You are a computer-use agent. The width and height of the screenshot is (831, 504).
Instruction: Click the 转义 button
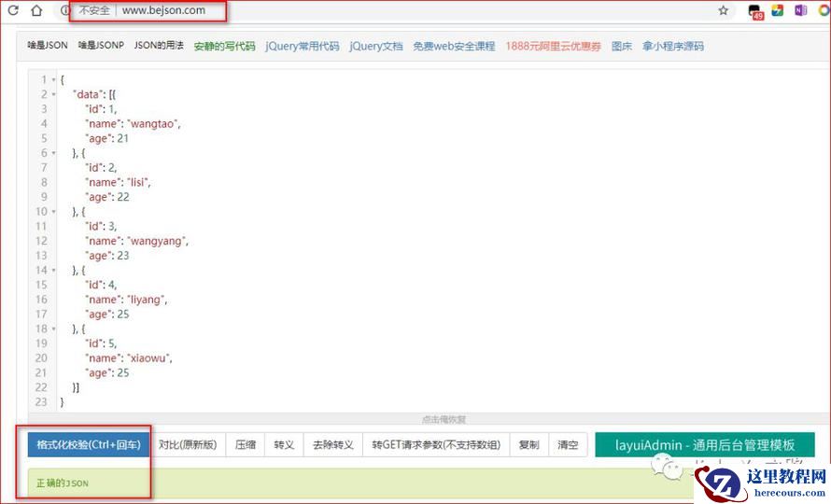coord(284,444)
